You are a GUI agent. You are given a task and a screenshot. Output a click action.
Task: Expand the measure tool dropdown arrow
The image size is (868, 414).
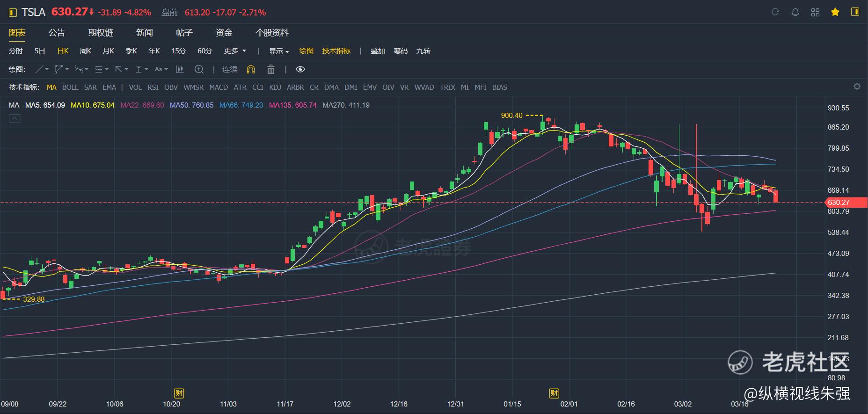146,69
